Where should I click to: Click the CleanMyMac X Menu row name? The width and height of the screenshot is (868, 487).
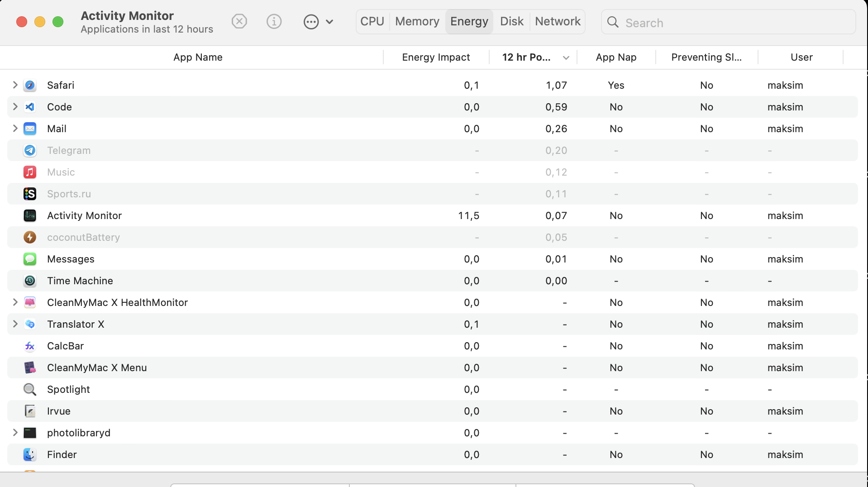[x=97, y=368]
